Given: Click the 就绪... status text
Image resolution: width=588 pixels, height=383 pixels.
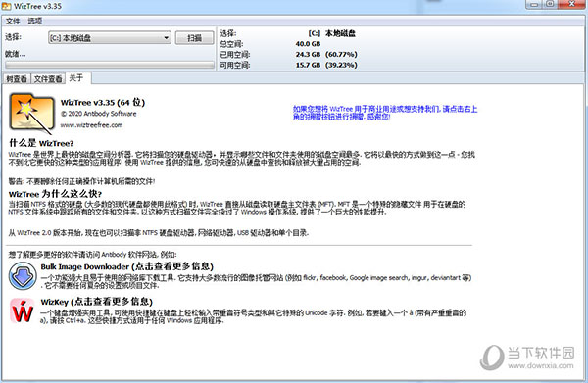Looking at the screenshot, I should tap(16, 54).
